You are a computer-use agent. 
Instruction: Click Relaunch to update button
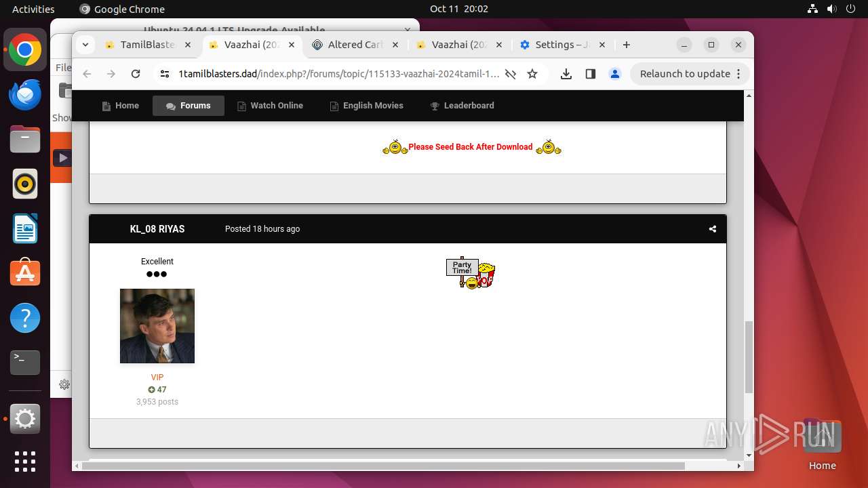(685, 74)
